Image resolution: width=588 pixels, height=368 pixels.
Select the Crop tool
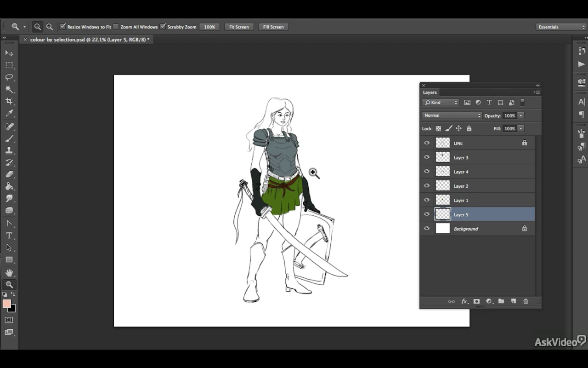click(9, 101)
